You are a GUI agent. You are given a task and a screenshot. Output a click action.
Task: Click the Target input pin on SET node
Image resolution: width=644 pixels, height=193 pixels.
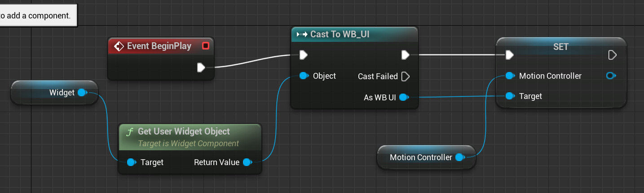(510, 96)
